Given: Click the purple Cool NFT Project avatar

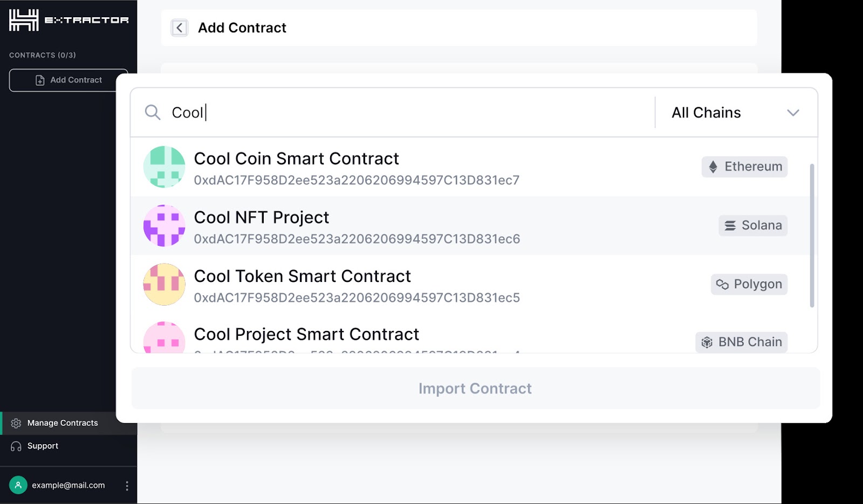Looking at the screenshot, I should click(x=165, y=225).
